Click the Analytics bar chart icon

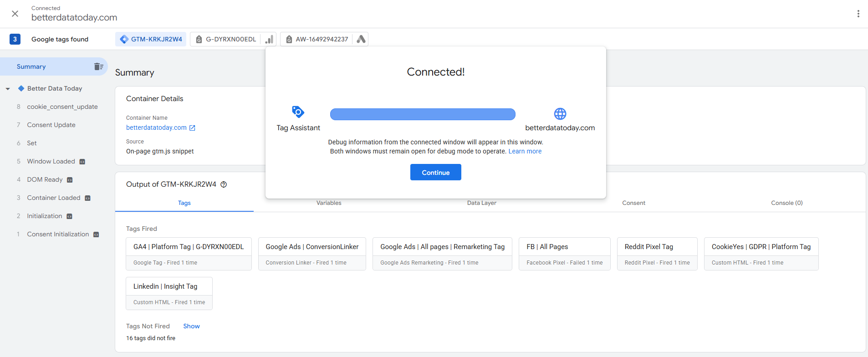coord(269,39)
